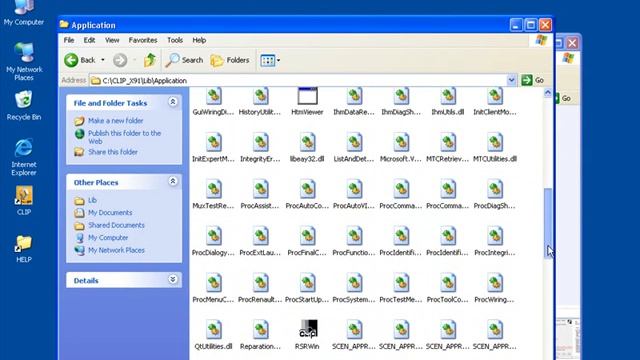Viewport: 640px width, 360px height.
Task: Select the ListAndDet... file icon
Action: point(354,142)
